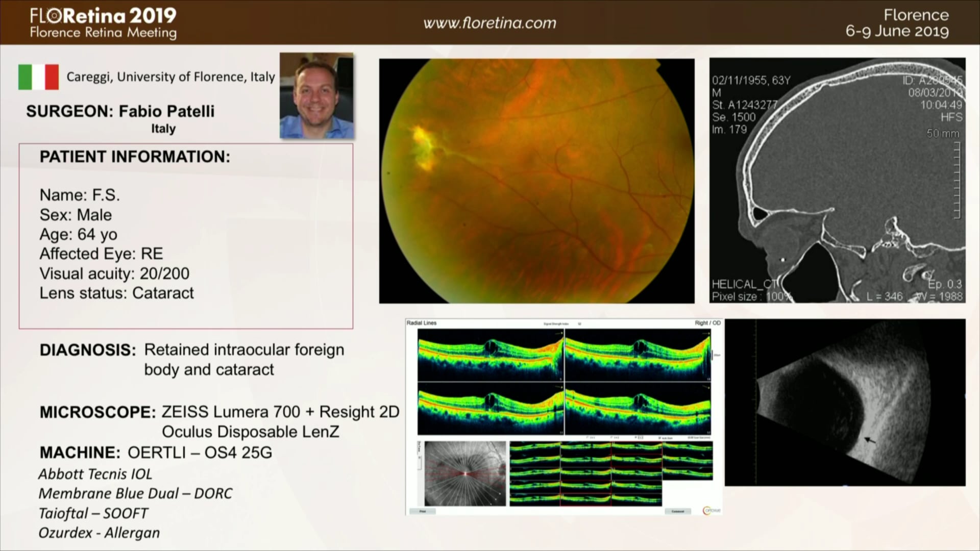Click 'Careggi, University of Florence, Italy' text
Viewport: 980px width, 551px height.
click(170, 77)
